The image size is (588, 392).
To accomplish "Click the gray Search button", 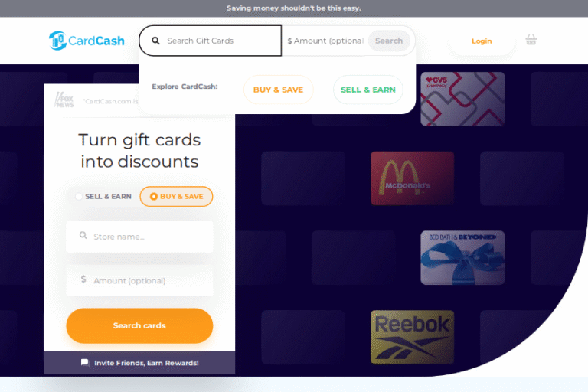I will click(x=389, y=41).
